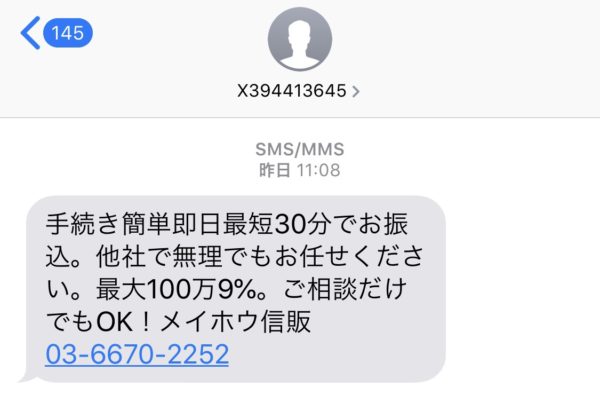600x403 pixels.
Task: Tap 他社で無理でもお任せ line
Action: tap(222, 256)
